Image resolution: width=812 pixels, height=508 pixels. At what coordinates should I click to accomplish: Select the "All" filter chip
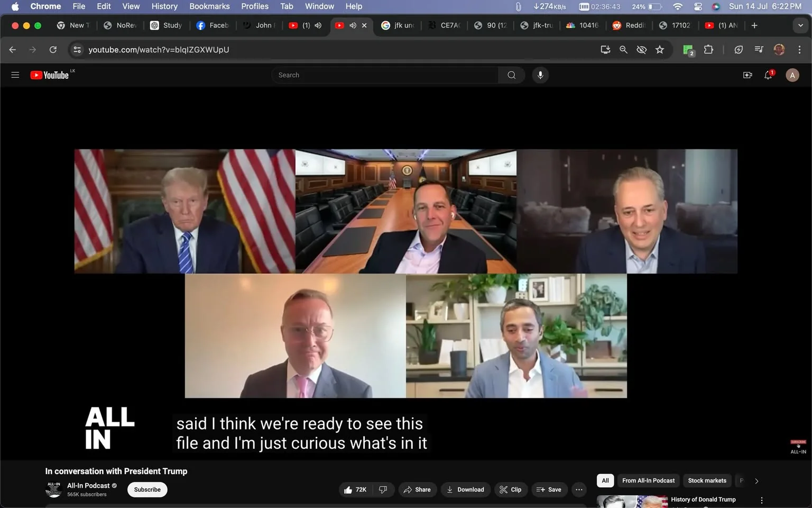point(605,480)
